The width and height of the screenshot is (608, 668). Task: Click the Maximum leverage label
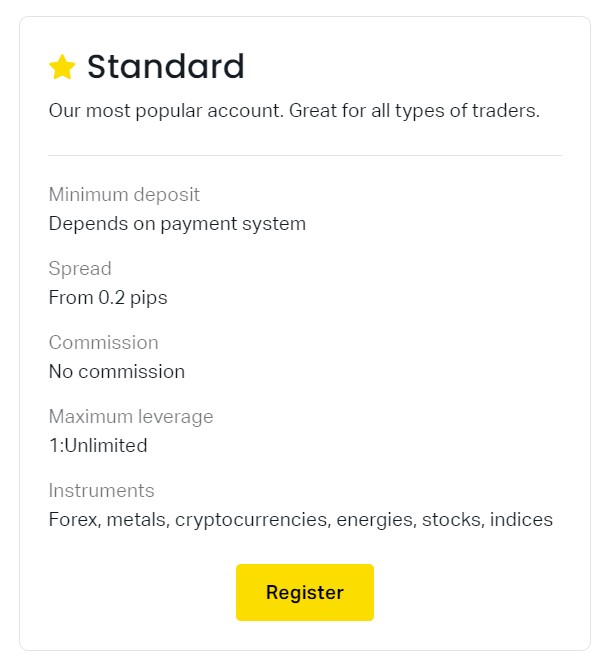(131, 417)
